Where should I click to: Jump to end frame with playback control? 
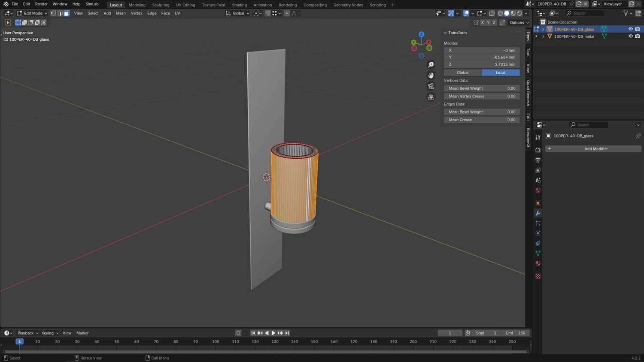click(x=287, y=333)
